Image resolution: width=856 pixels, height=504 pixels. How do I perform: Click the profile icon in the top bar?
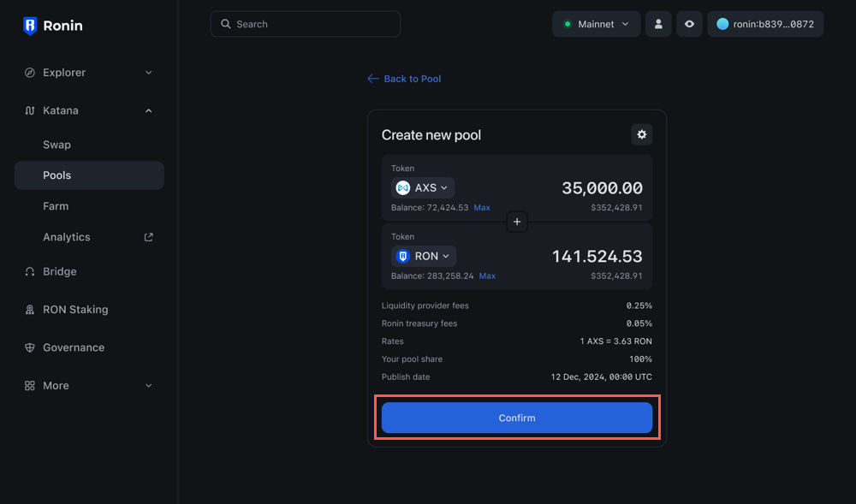click(x=658, y=24)
